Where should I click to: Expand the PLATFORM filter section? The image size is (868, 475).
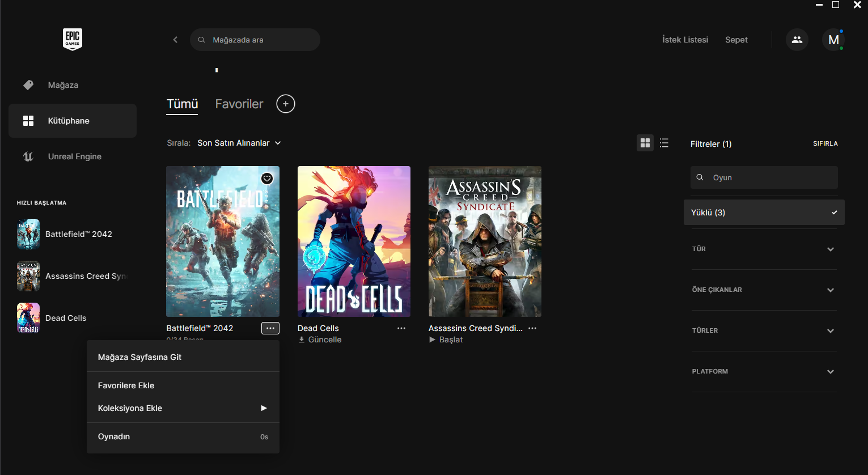pyautogui.click(x=764, y=371)
